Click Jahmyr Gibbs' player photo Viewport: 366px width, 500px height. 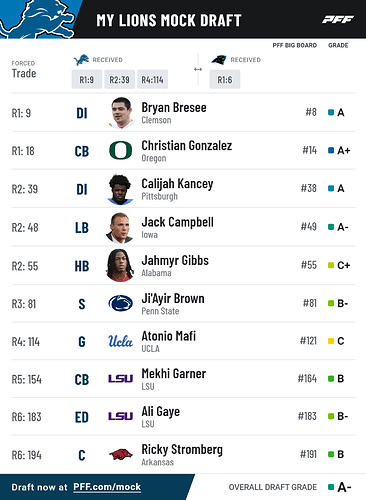click(120, 265)
